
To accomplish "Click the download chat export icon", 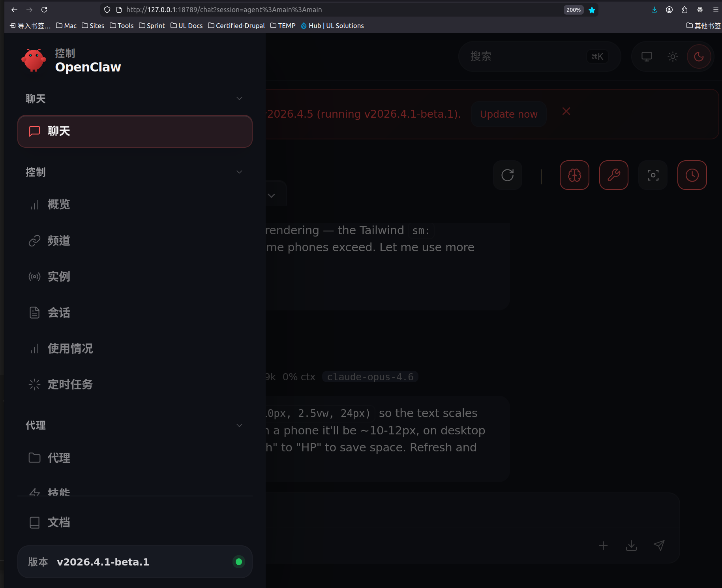I will pyautogui.click(x=631, y=545).
